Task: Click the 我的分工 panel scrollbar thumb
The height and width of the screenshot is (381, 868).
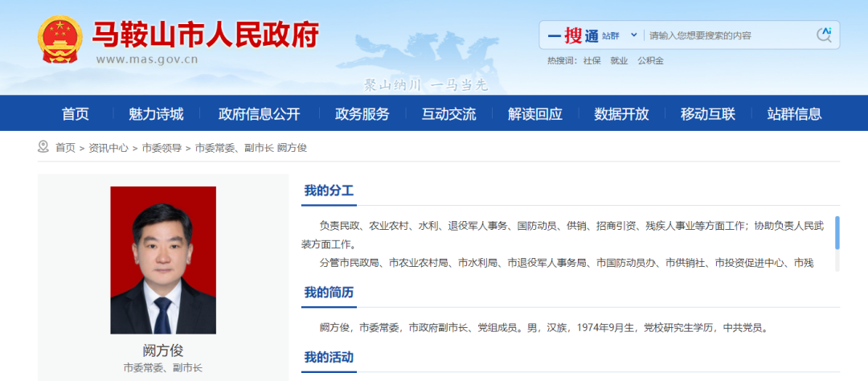Action: 837,232
